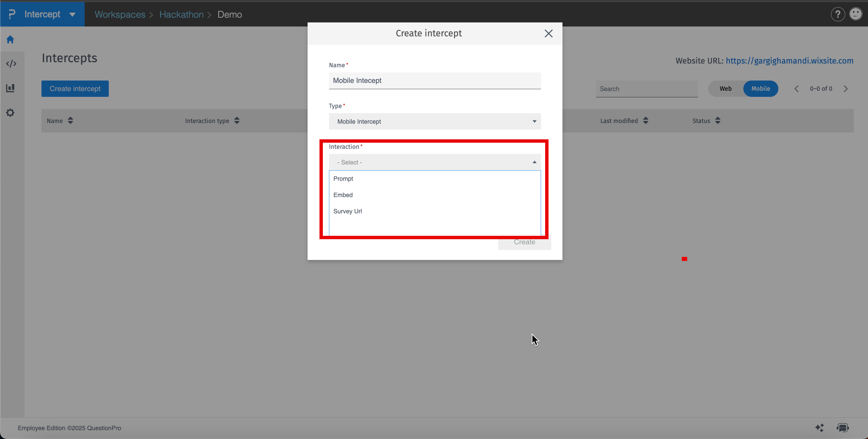Viewport: 868px width, 439px height.
Task: Toggle sorting on the Status column
Action: click(x=717, y=121)
